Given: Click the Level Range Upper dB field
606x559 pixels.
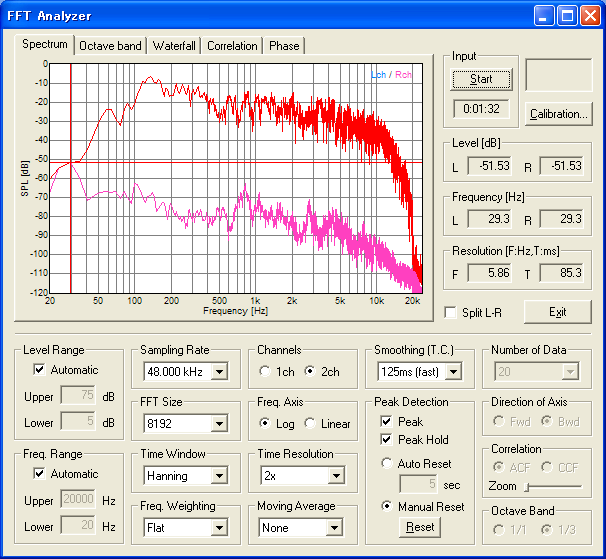Looking at the screenshot, I should pyautogui.click(x=78, y=395).
